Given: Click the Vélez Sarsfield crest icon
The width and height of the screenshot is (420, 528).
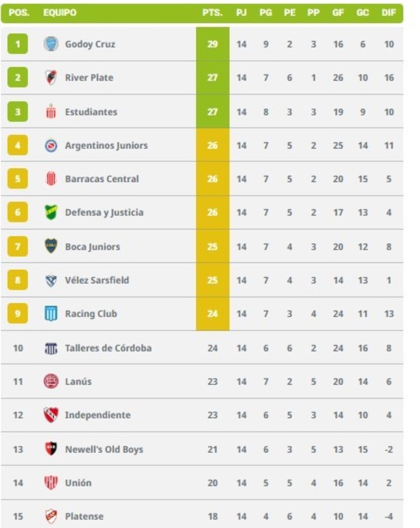Looking at the screenshot, I should (51, 280).
